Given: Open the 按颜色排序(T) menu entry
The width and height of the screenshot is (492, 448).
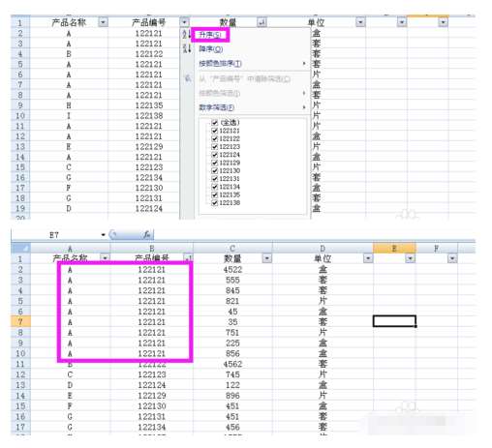Looking at the screenshot, I should 220,64.
